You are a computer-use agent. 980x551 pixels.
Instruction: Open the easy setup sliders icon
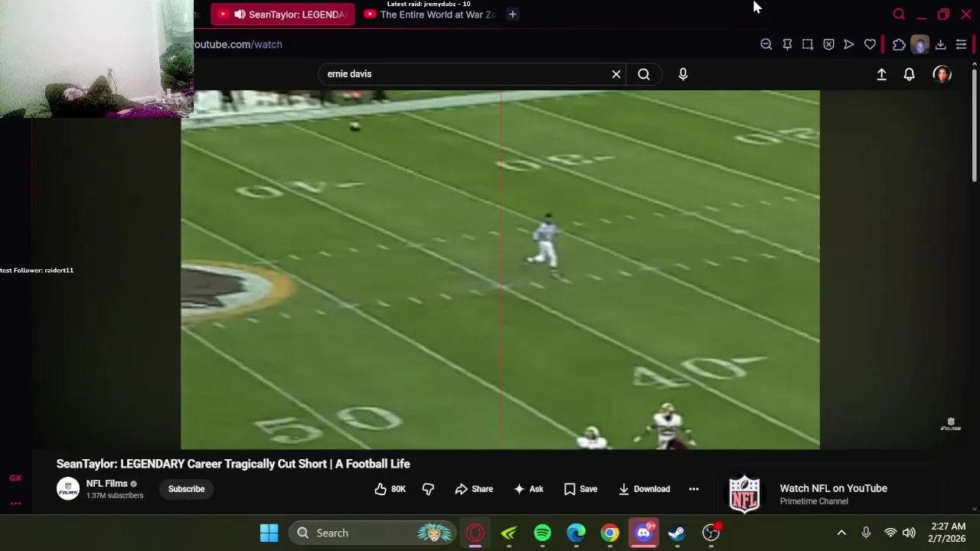pos(961,44)
